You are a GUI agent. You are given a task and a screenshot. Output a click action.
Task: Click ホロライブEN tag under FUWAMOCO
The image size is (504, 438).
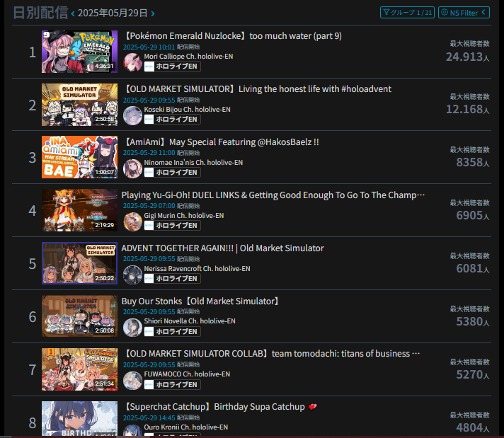172,384
